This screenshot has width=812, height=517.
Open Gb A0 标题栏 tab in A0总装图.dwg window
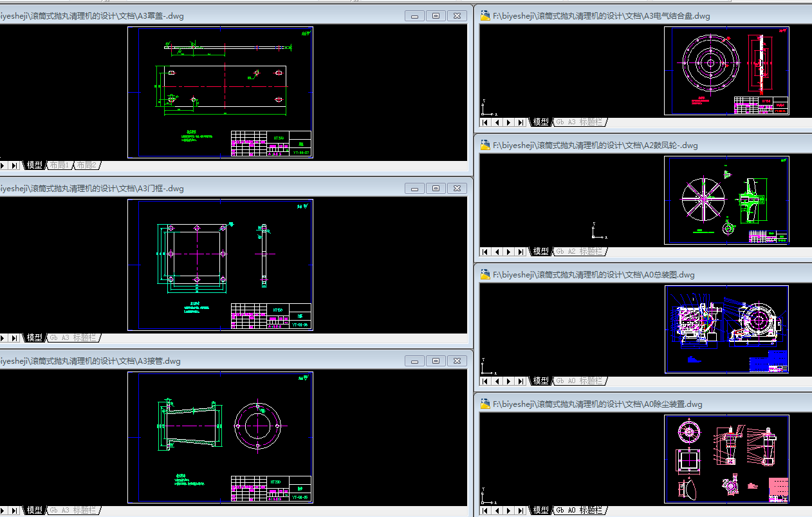coord(580,381)
